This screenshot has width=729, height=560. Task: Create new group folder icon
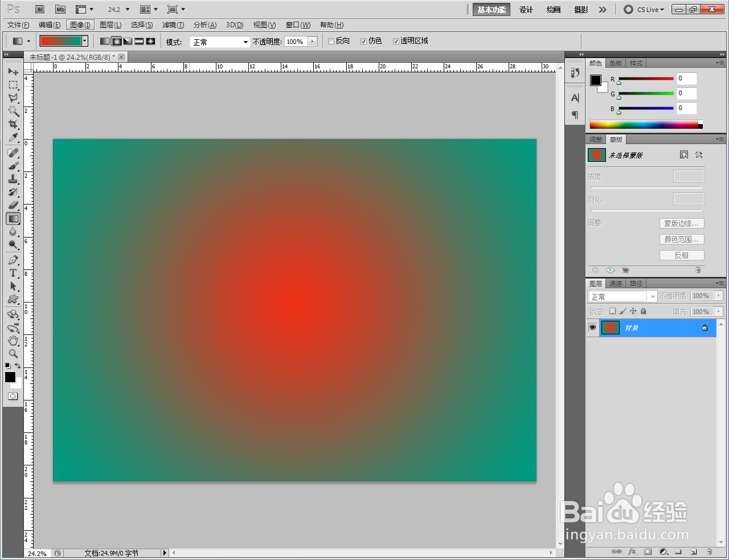click(x=678, y=551)
